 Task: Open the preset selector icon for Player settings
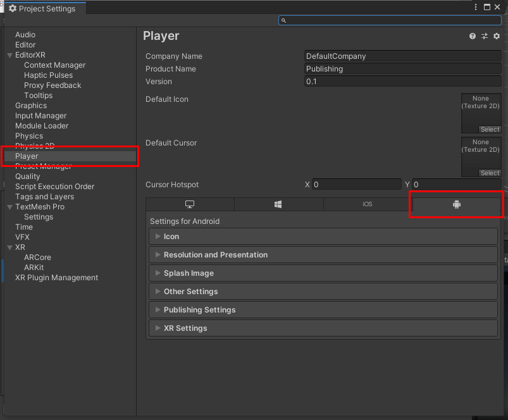click(484, 36)
